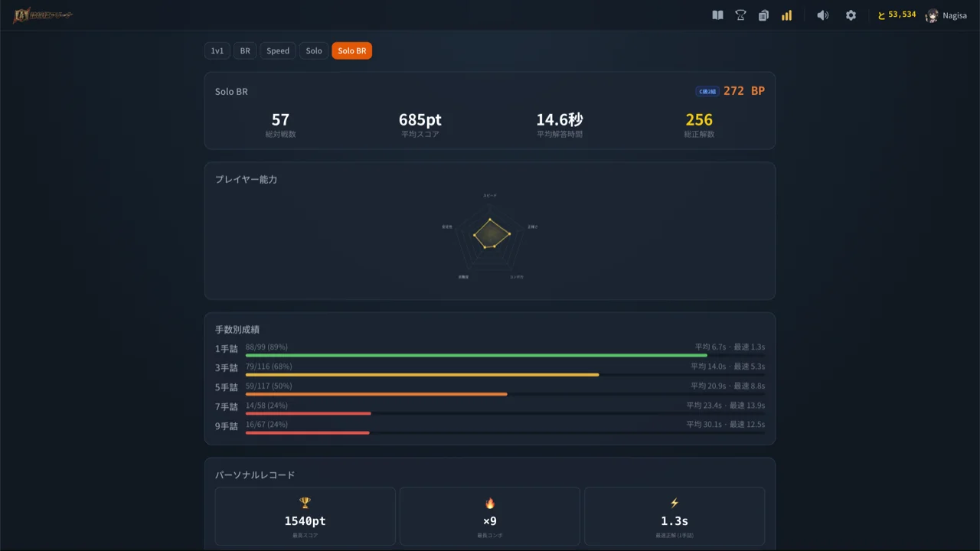
Task: Click the radar chart in プレイヤー能力
Action: (x=490, y=234)
